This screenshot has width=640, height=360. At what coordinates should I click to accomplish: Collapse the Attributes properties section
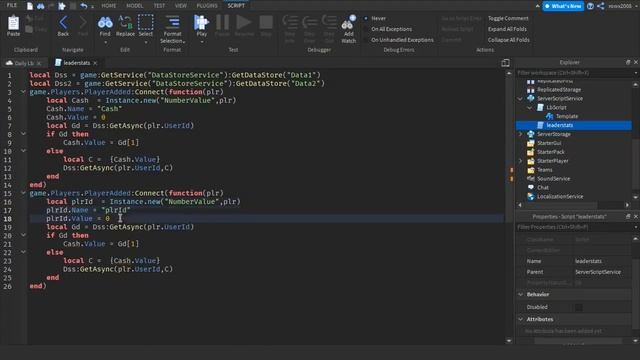[521, 319]
